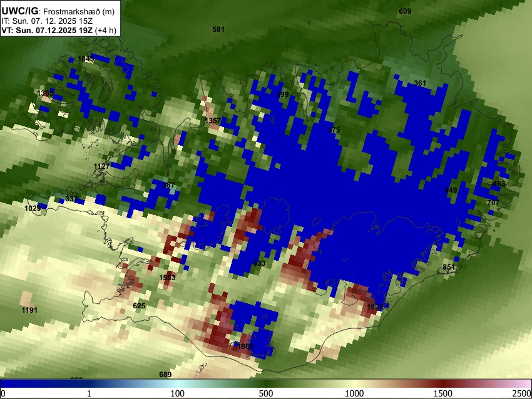Click the map value 1553
Image resolution: width=532 pixels, height=399 pixels.
pos(167,278)
